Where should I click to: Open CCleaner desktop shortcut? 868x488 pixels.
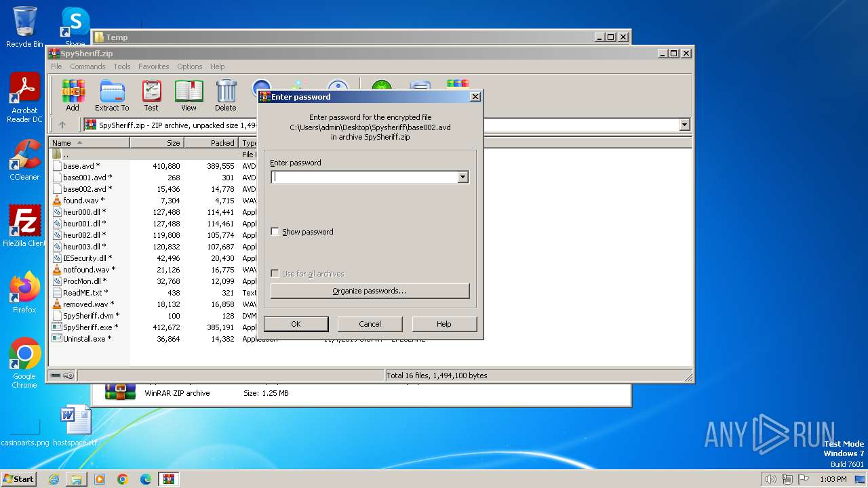tap(24, 160)
